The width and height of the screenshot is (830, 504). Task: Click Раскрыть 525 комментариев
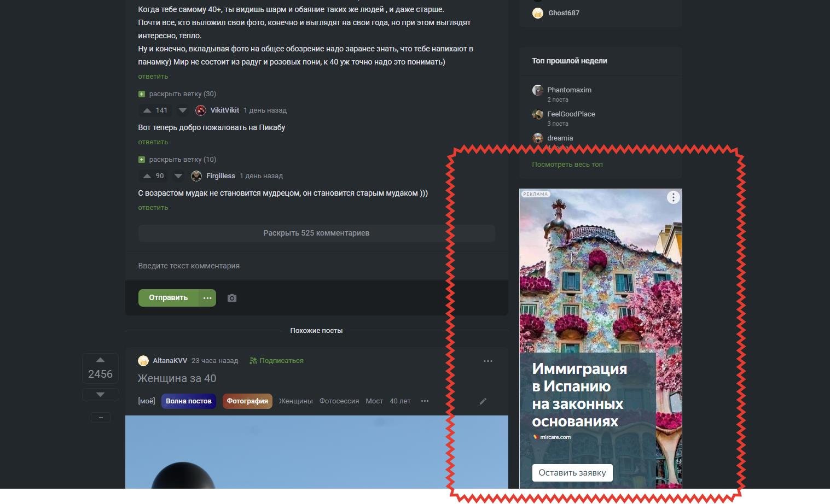point(316,233)
